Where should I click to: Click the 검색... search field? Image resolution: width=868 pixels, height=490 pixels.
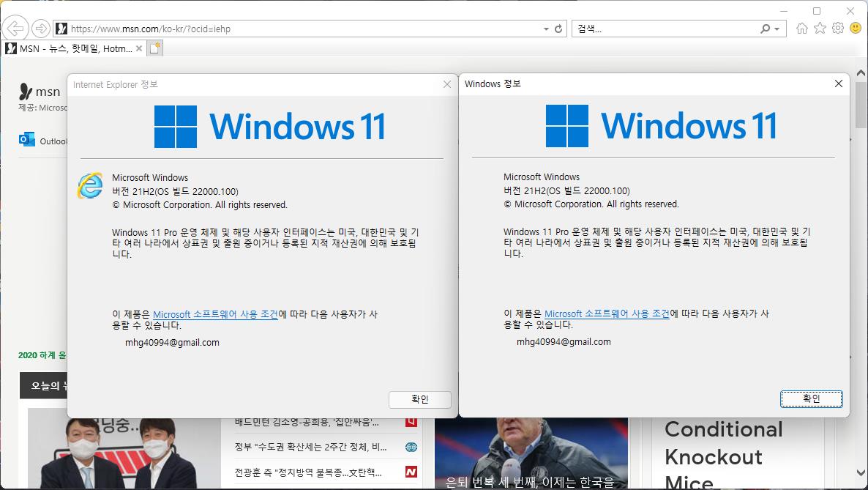(666, 29)
